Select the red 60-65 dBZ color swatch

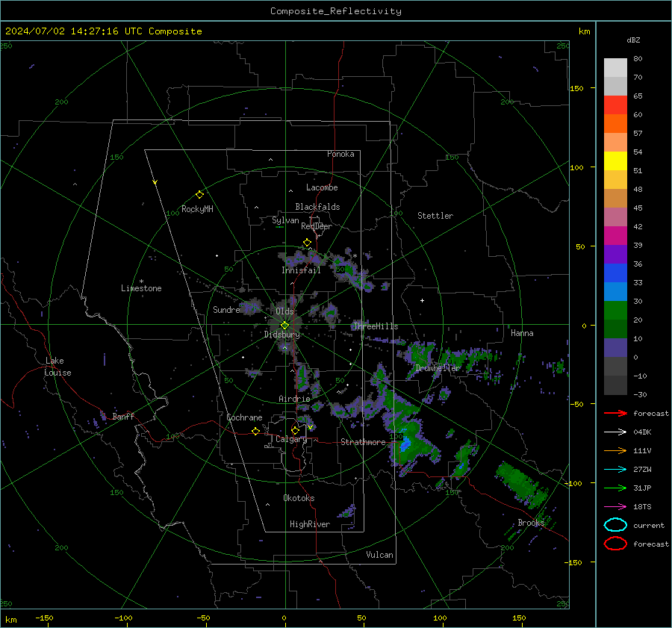pos(615,105)
